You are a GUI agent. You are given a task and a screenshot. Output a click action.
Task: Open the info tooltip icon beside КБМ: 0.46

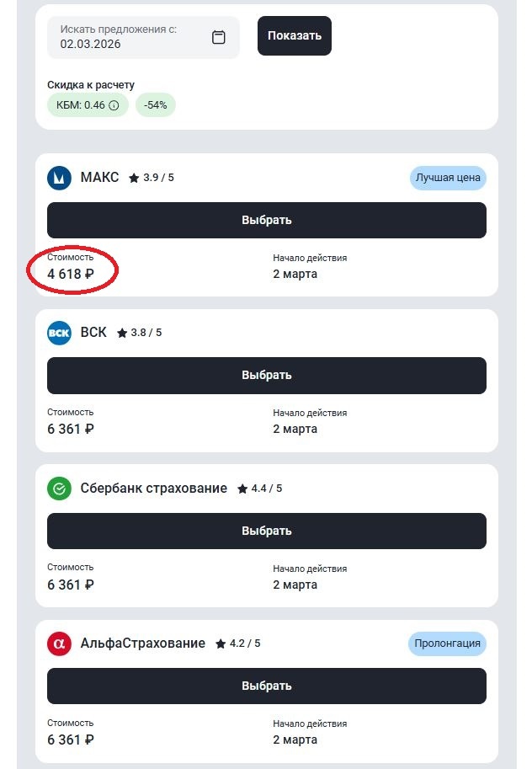[x=114, y=104]
